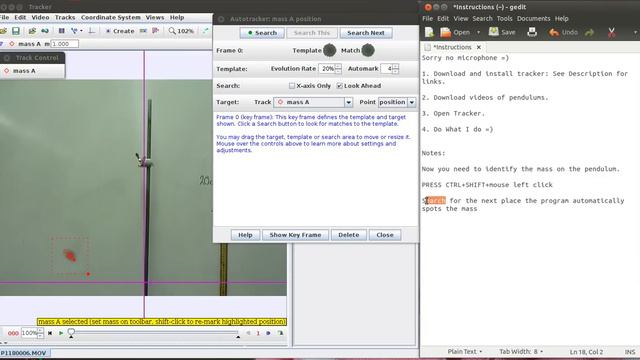The width and height of the screenshot is (640, 360).
Task: Open Tracker Views menu
Action: [155, 18]
